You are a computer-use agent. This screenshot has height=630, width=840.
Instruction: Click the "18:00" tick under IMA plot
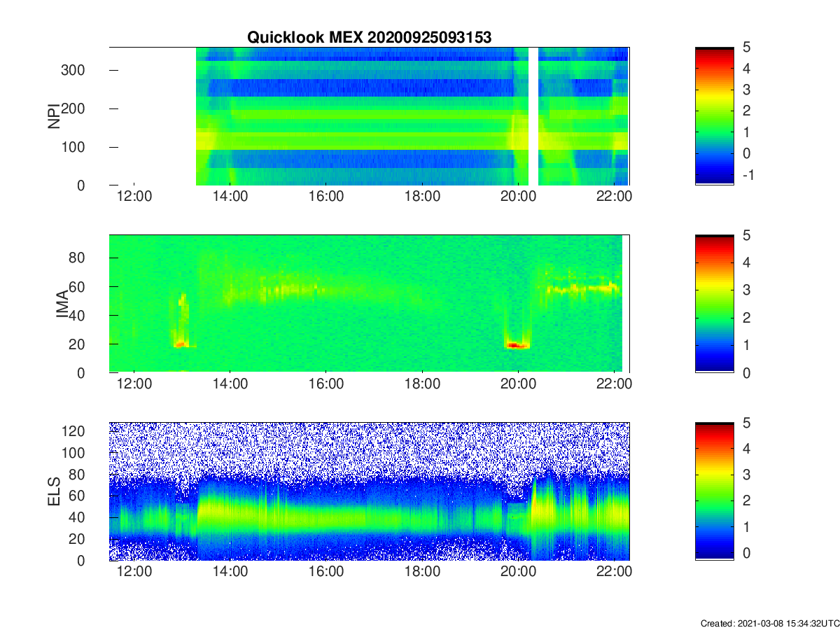click(x=422, y=384)
